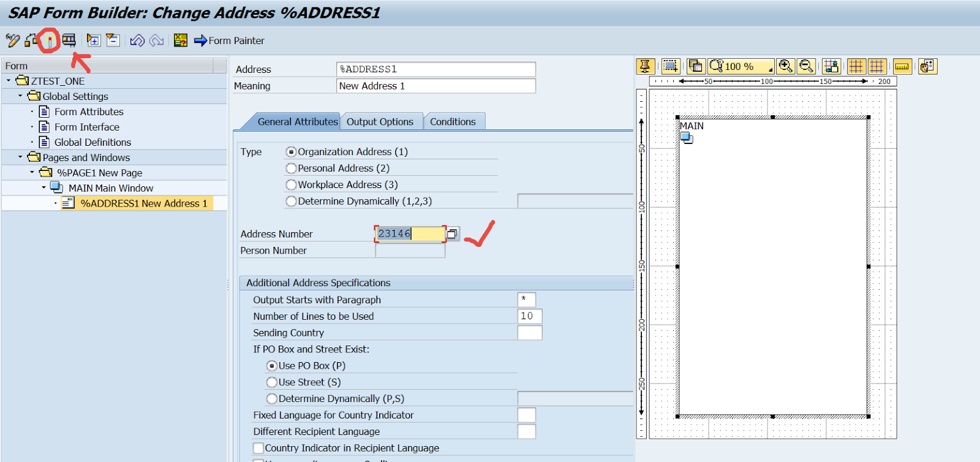Open the Conditions tab
This screenshot has width=980, height=462.
453,122
